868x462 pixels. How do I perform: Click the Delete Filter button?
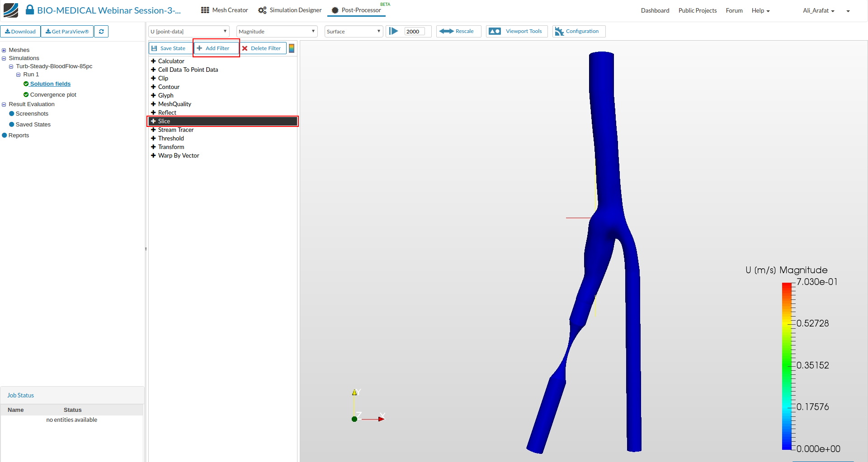[263, 48]
